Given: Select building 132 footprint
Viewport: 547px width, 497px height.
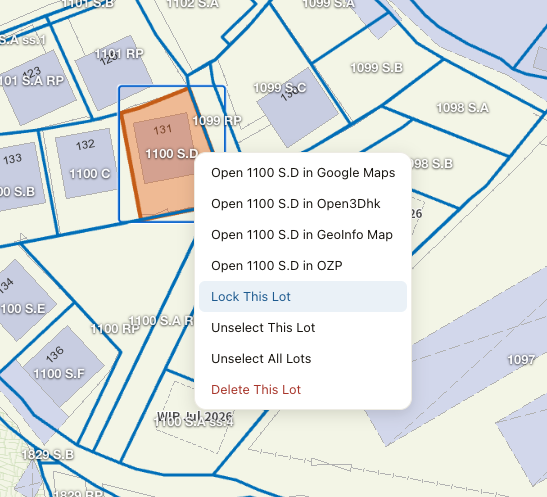Looking at the screenshot, I should pyautogui.click(x=86, y=163).
